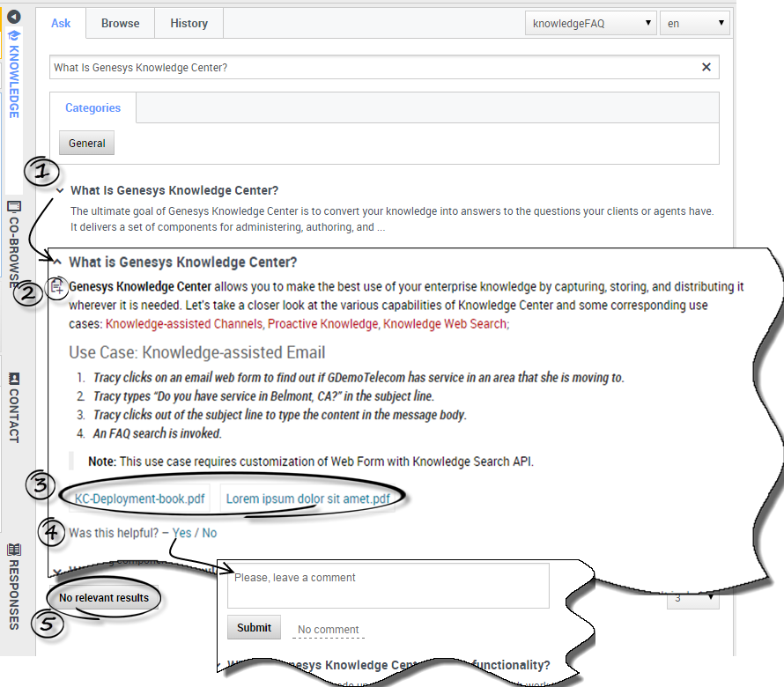Image resolution: width=784 pixels, height=687 pixels.
Task: Submit the feedback comment
Action: point(254,628)
